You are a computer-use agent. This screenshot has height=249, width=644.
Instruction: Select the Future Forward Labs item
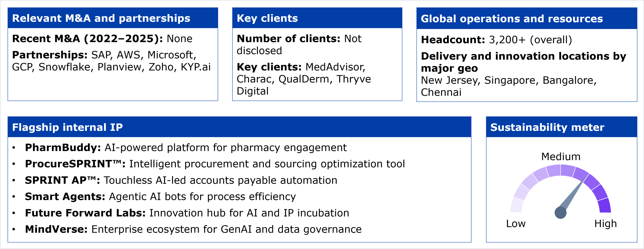click(x=187, y=213)
